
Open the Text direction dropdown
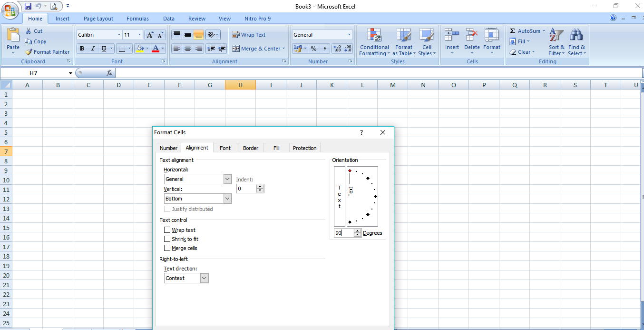(204, 278)
